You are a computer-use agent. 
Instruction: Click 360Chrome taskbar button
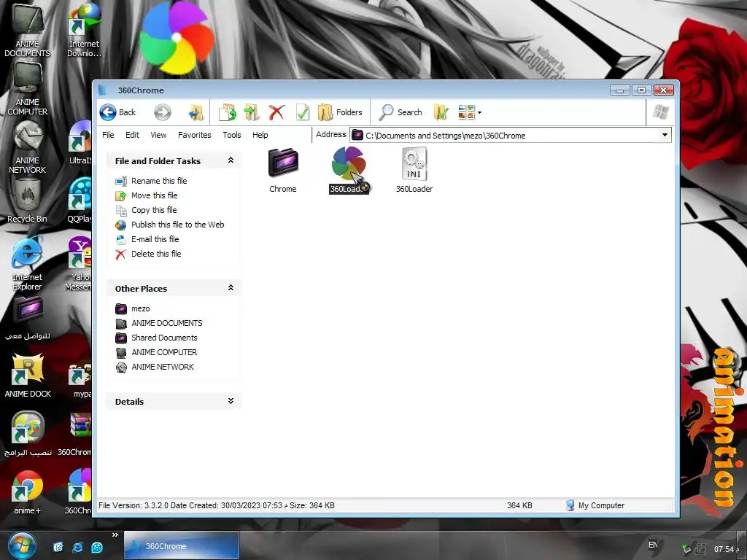pyautogui.click(x=182, y=545)
